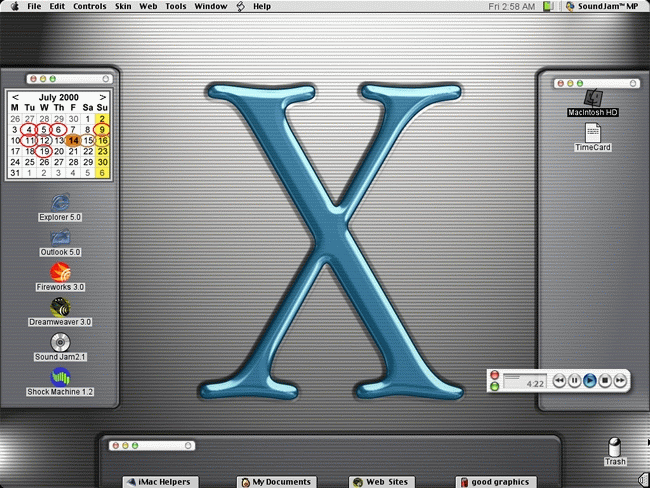Open the Macintosh HD drive icon
Screen dimensions: 650x488
592,98
